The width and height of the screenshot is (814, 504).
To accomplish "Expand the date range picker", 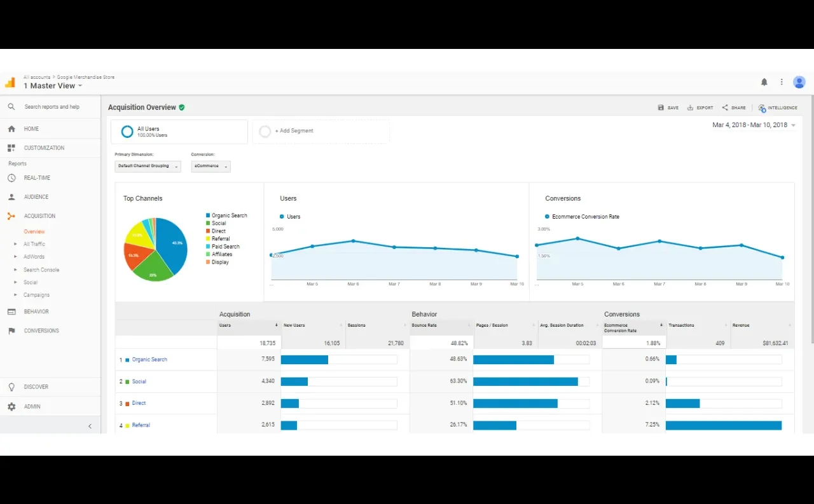I will pyautogui.click(x=754, y=125).
